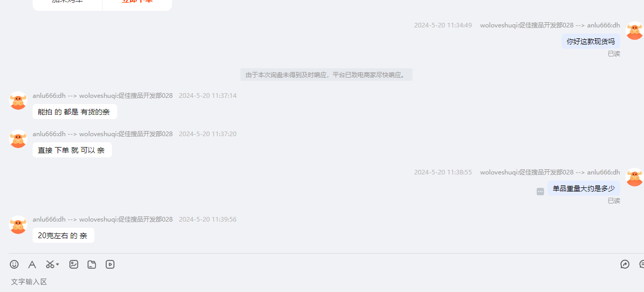Click the avatar next to 你好这款现货吗
Screen dimensions: 644x292
pos(635,31)
